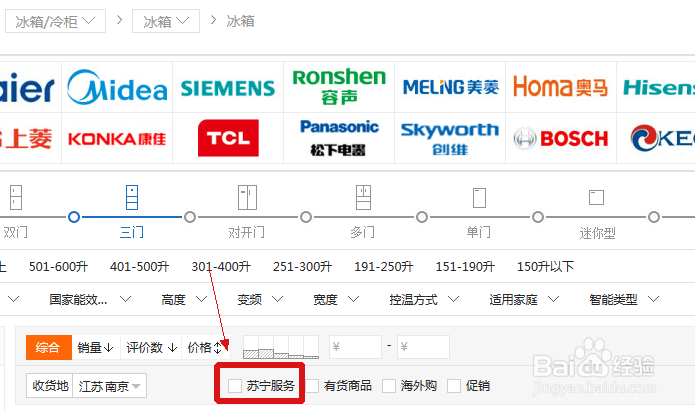Select the Haier brand logo

coord(27,87)
